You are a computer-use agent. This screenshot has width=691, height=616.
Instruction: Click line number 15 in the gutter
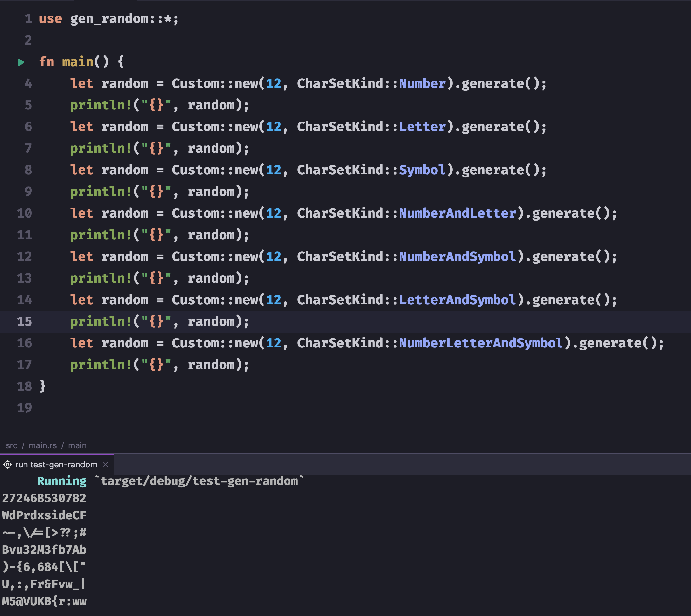(25, 322)
